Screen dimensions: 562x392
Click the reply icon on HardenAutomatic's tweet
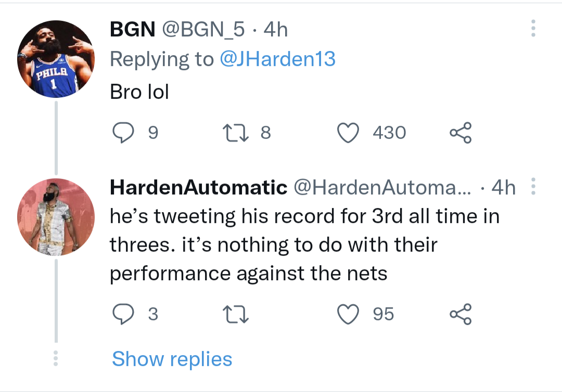point(123,313)
